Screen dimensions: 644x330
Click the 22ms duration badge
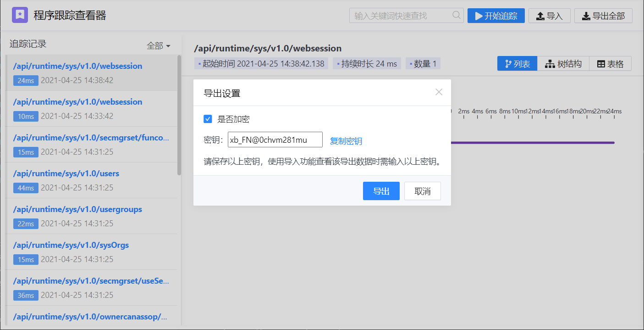point(26,224)
